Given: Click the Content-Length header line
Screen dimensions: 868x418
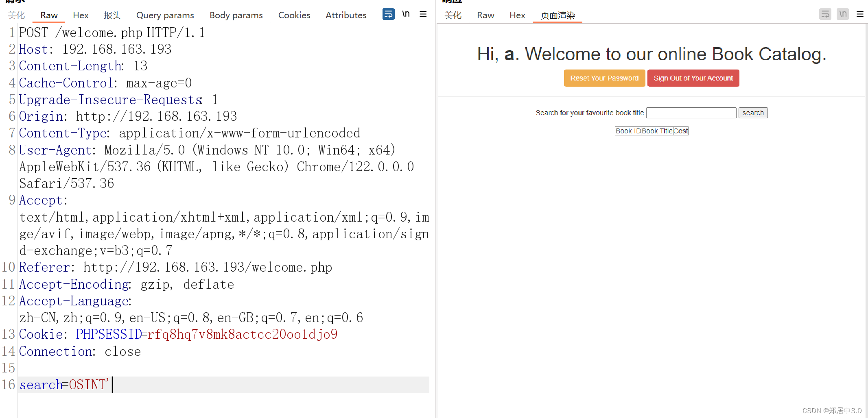Looking at the screenshot, I should point(83,66).
